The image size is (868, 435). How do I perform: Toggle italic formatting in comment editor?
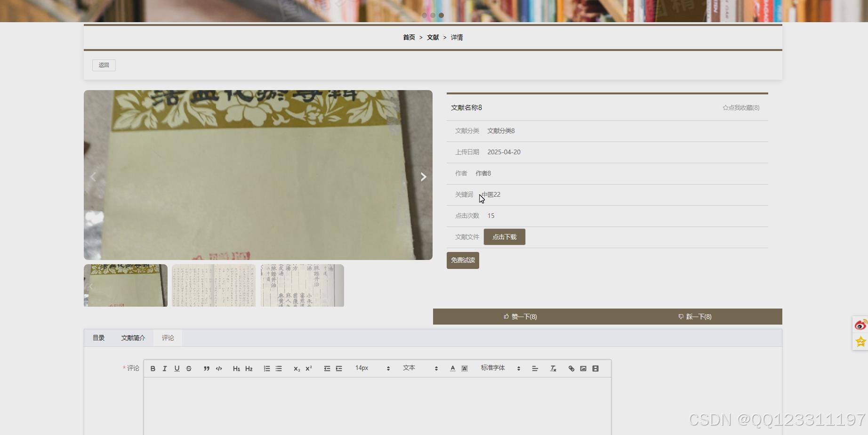tap(165, 369)
